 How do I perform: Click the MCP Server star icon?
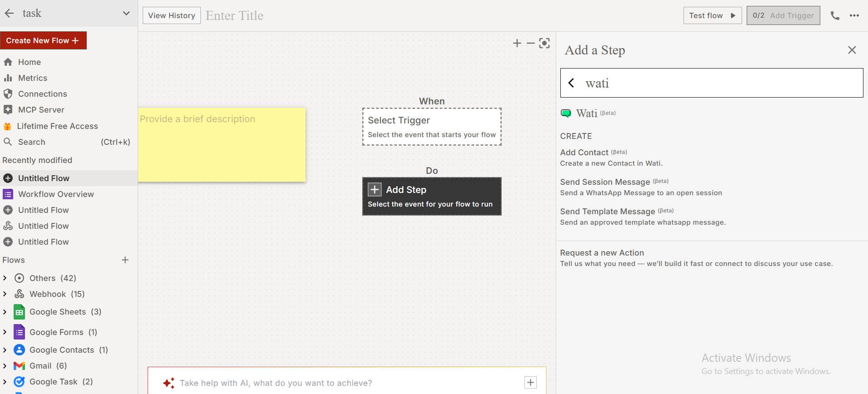[8, 110]
